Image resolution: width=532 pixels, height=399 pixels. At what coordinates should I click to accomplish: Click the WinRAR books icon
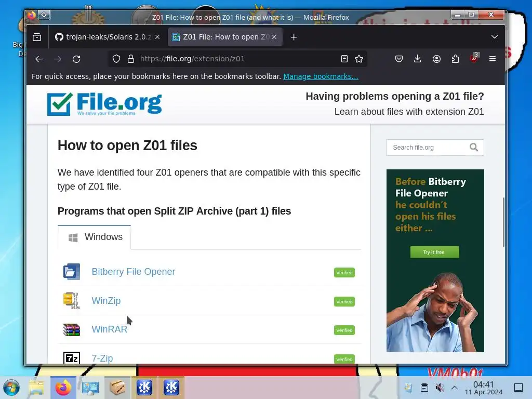72,329
